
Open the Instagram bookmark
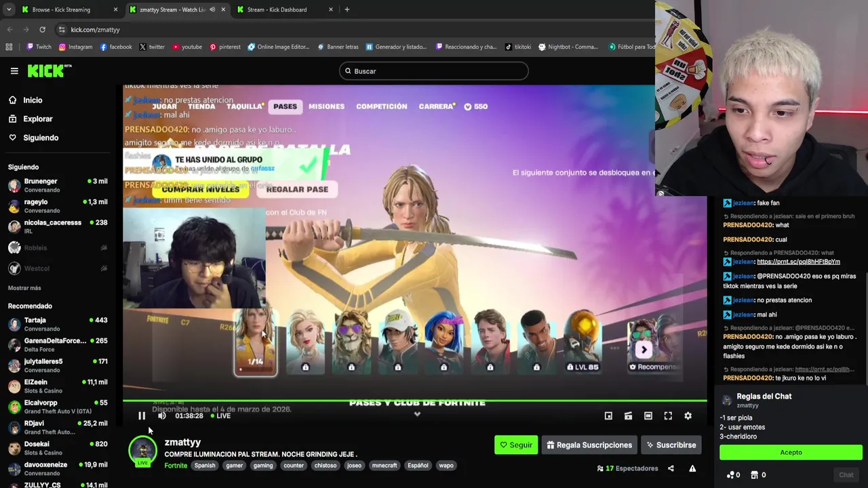(x=75, y=47)
